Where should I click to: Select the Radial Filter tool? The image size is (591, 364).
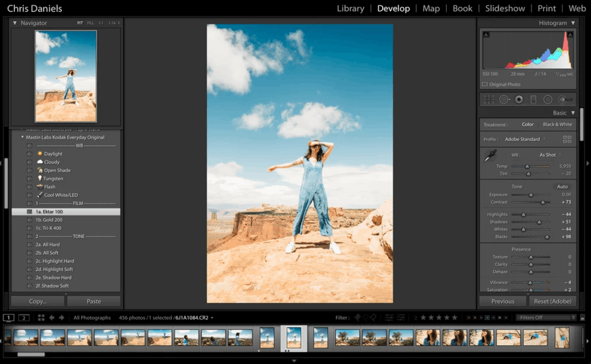point(548,100)
